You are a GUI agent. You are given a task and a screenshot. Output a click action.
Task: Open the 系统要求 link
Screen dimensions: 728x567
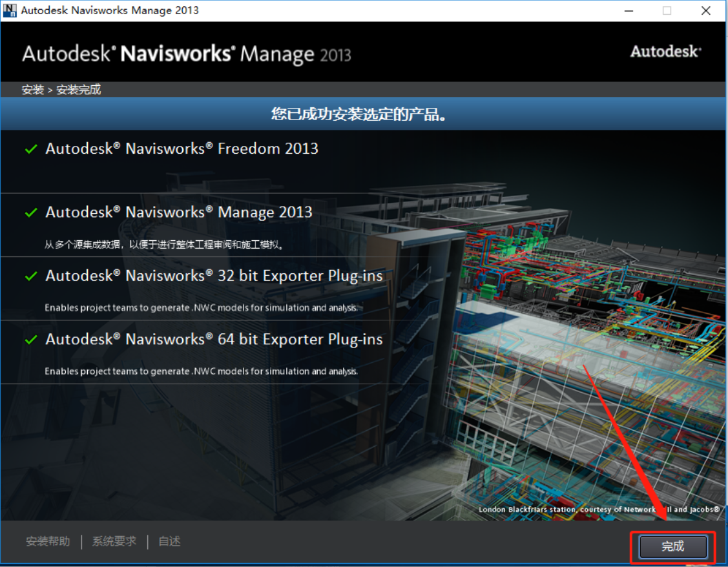[x=114, y=541]
